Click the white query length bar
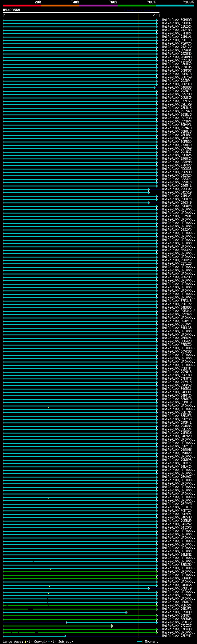The height and width of the screenshot is (644, 197). (81, 13)
